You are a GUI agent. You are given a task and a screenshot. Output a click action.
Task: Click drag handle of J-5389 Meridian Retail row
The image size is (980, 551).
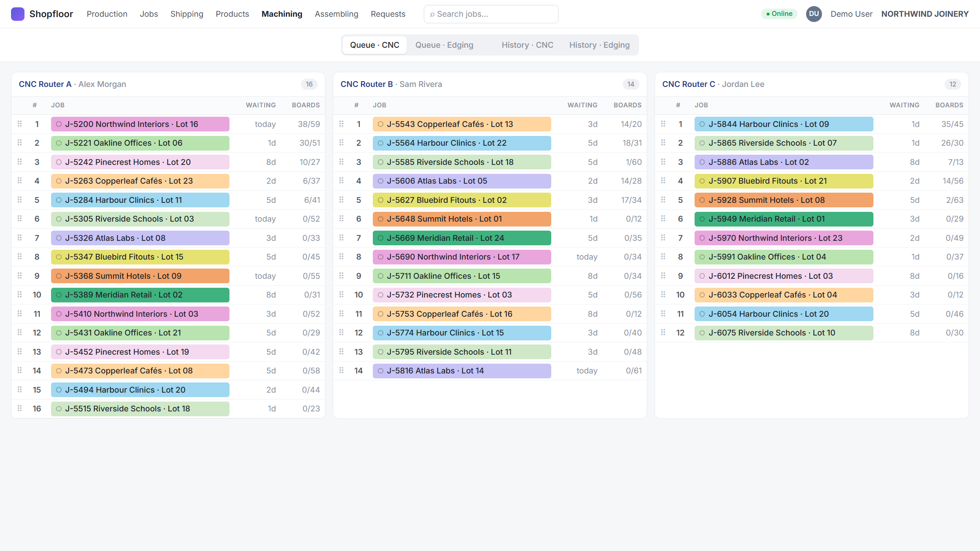point(20,294)
